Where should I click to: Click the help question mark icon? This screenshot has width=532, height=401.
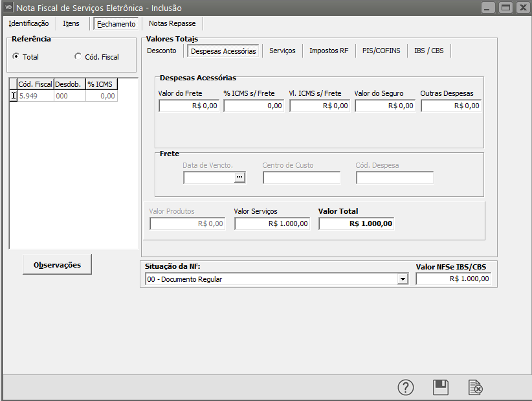point(405,387)
